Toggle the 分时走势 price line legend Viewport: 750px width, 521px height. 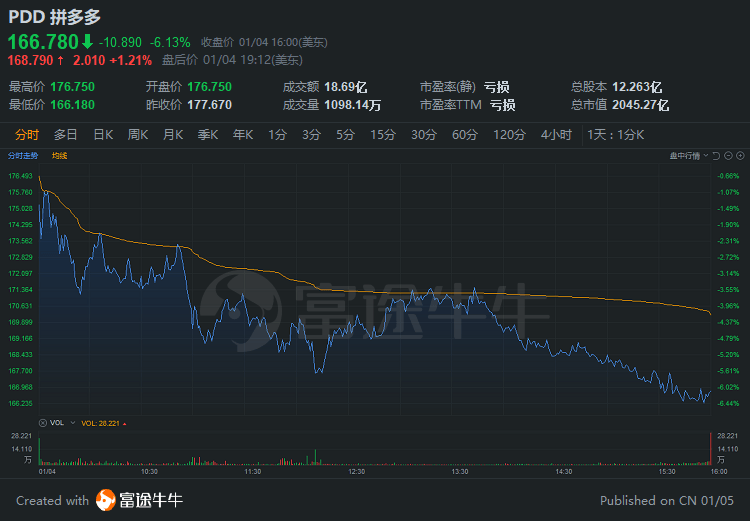22,156
